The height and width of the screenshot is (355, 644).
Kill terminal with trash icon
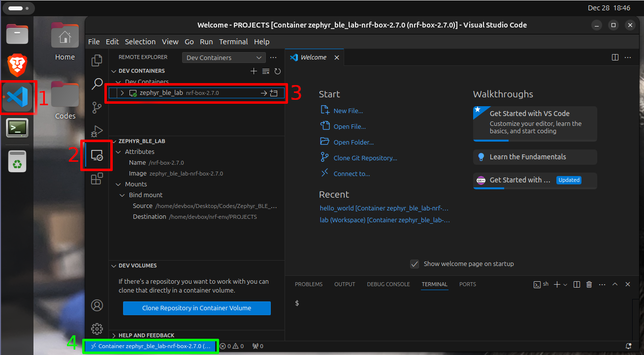(589, 284)
